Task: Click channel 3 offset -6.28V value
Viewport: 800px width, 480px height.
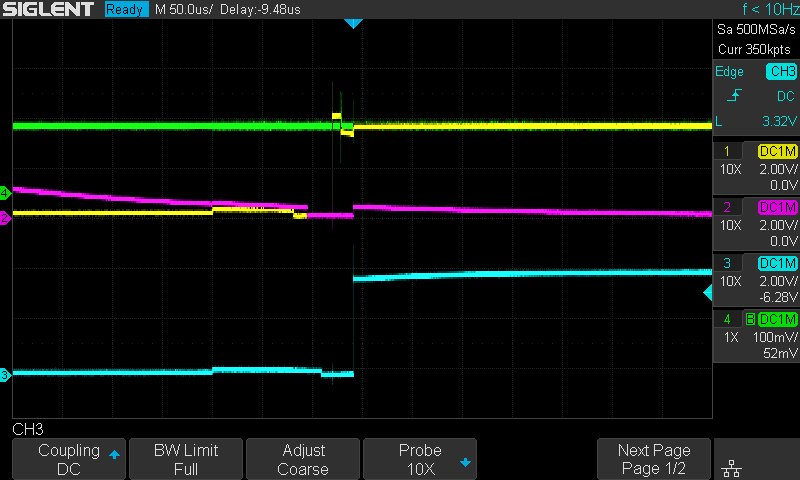Action: 778,297
